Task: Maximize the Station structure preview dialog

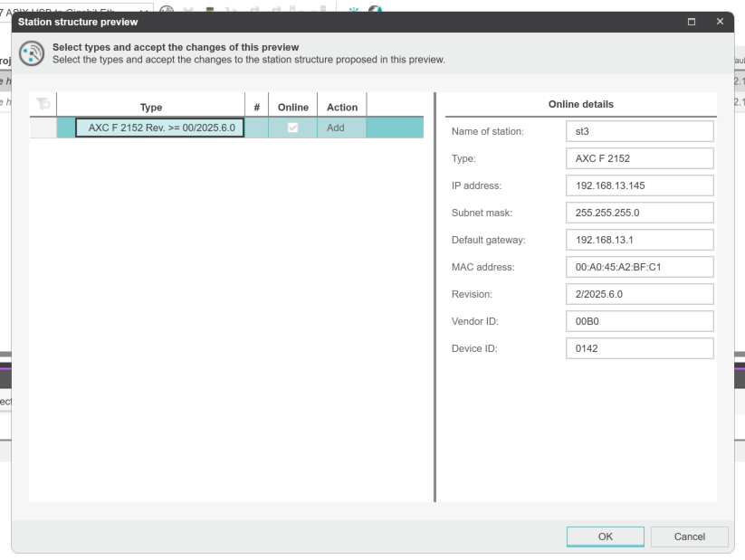Action: click(x=692, y=22)
